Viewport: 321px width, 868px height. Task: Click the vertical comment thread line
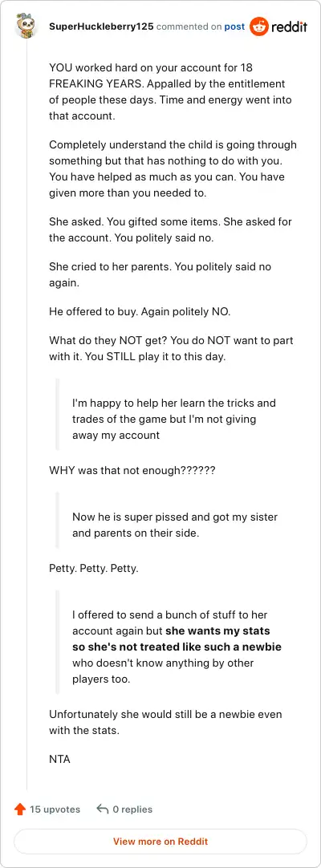click(x=26, y=414)
